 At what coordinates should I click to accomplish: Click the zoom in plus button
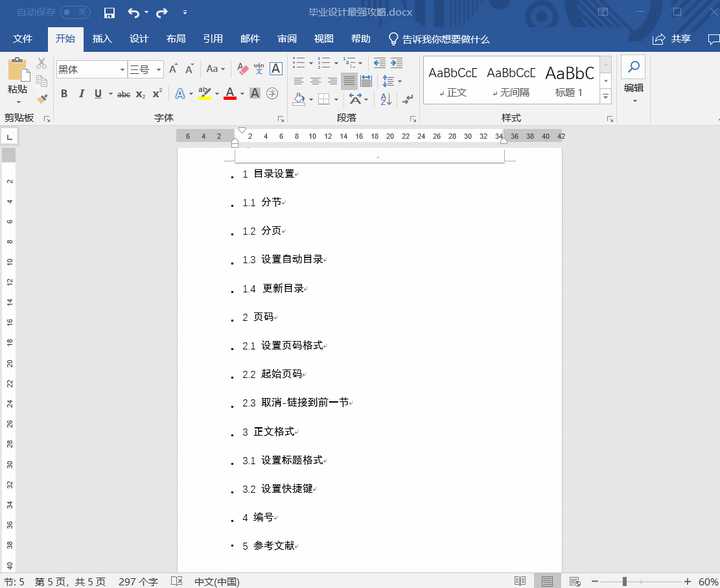click(x=687, y=582)
